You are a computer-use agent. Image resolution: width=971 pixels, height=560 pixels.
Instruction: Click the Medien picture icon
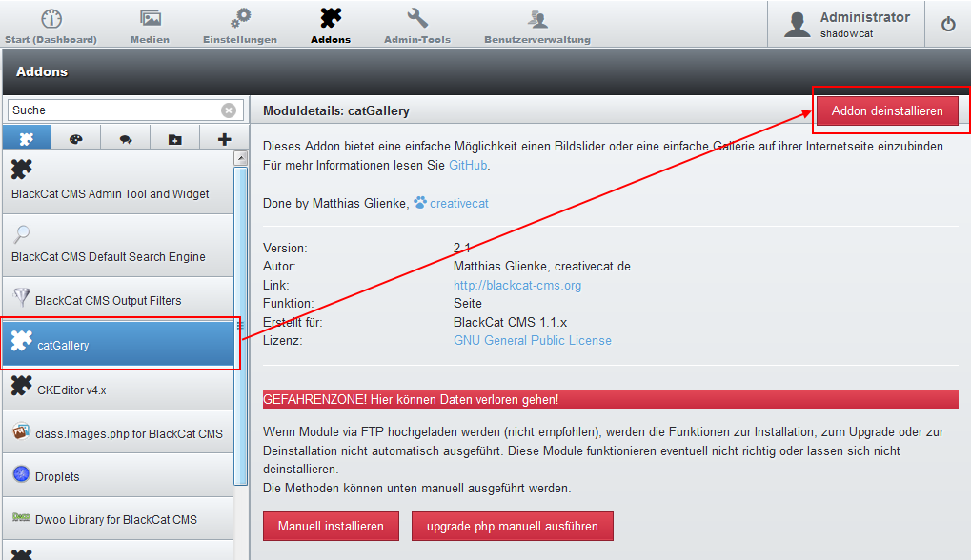coord(151,18)
